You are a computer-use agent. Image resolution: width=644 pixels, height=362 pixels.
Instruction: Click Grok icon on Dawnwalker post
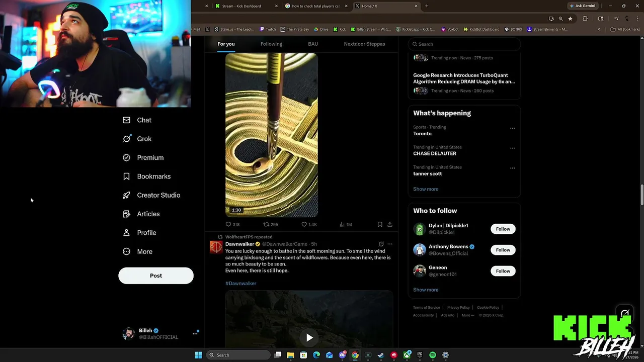[381, 244]
